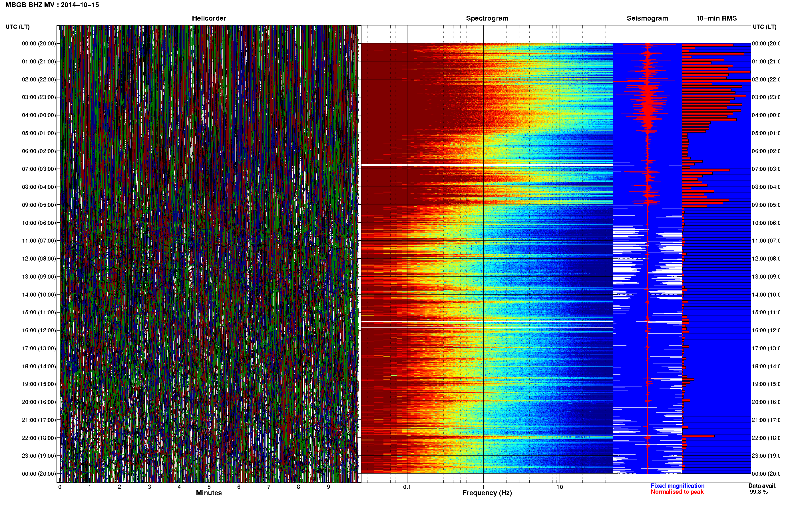Click "06:00 (02:00)" on the helicorder time axis
Image resolution: width=812 pixels, height=508 pixels.
pos(39,151)
